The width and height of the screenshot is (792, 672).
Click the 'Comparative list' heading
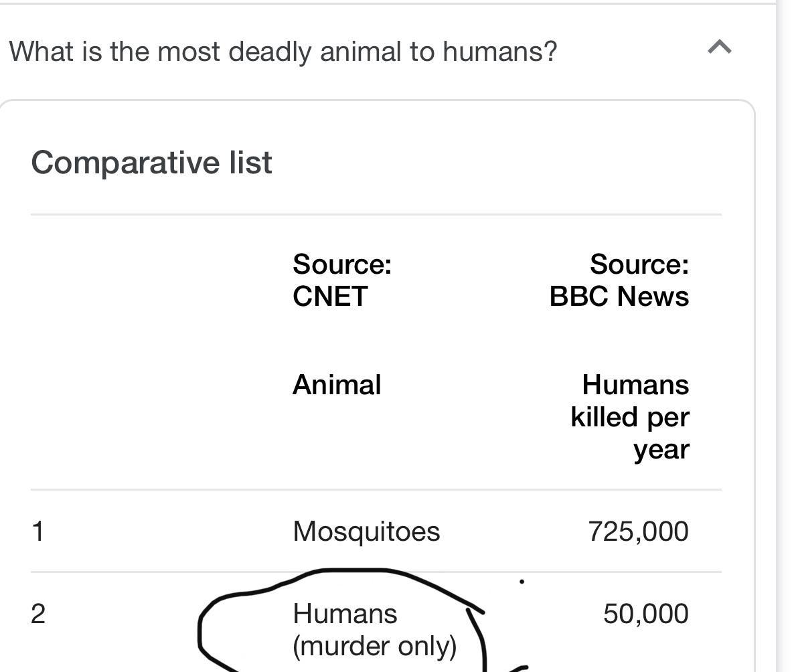point(151,163)
